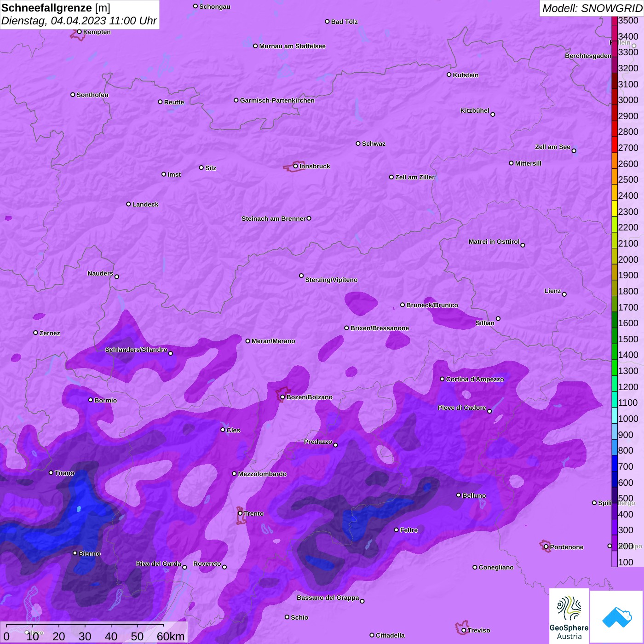Click the Meran/Merano label

273,341
